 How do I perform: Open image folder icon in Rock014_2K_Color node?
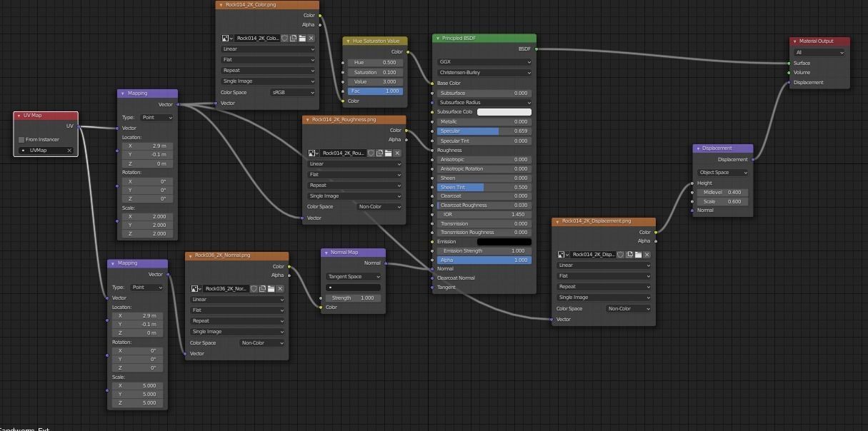coord(302,38)
